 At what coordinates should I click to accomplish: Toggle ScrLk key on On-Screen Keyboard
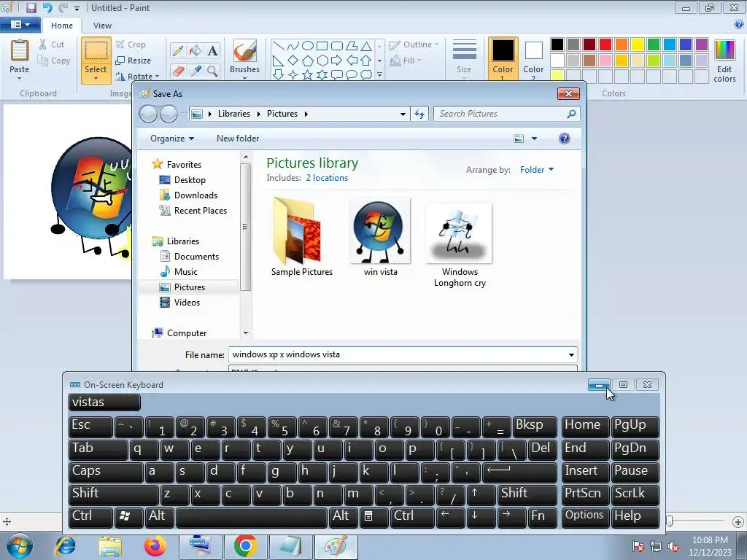(x=635, y=494)
